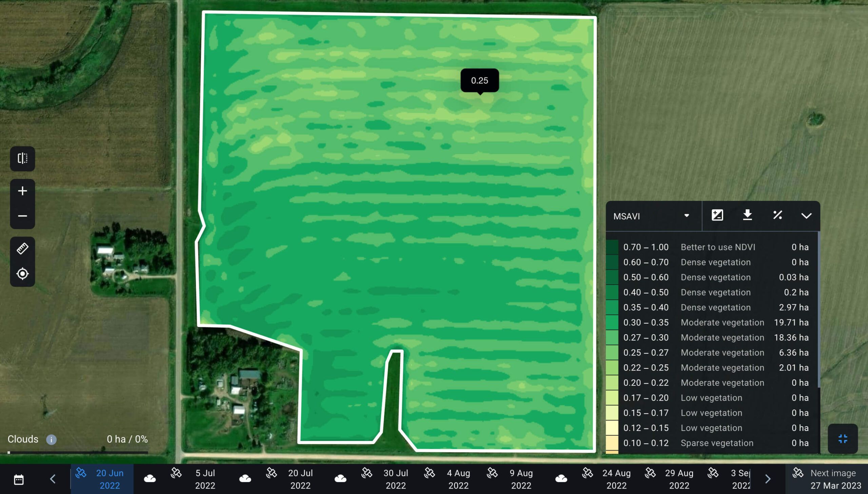Viewport: 868px width, 494px height.
Task: Open the contrast/exposure image settings icon
Action: tap(717, 215)
